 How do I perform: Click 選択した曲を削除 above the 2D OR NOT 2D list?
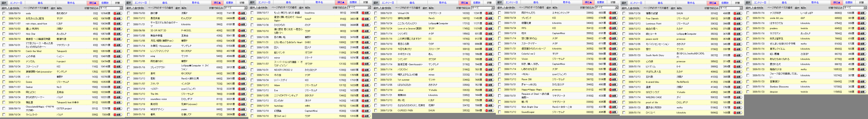(135, 8)
